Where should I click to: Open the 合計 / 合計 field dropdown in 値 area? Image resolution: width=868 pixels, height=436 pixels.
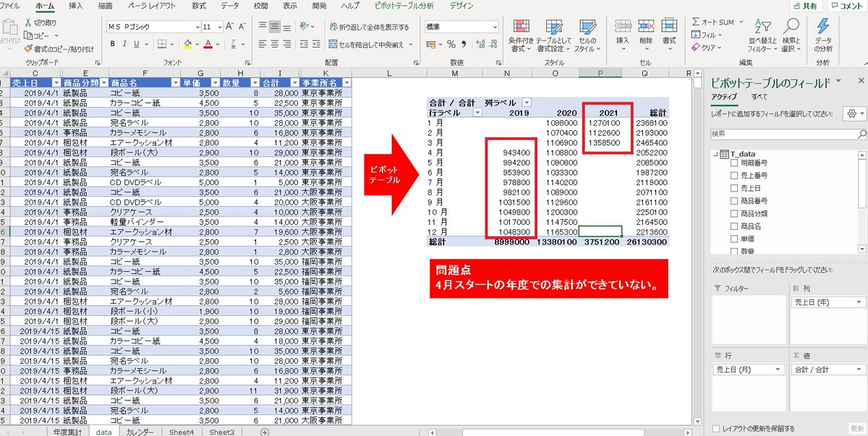[860, 369]
